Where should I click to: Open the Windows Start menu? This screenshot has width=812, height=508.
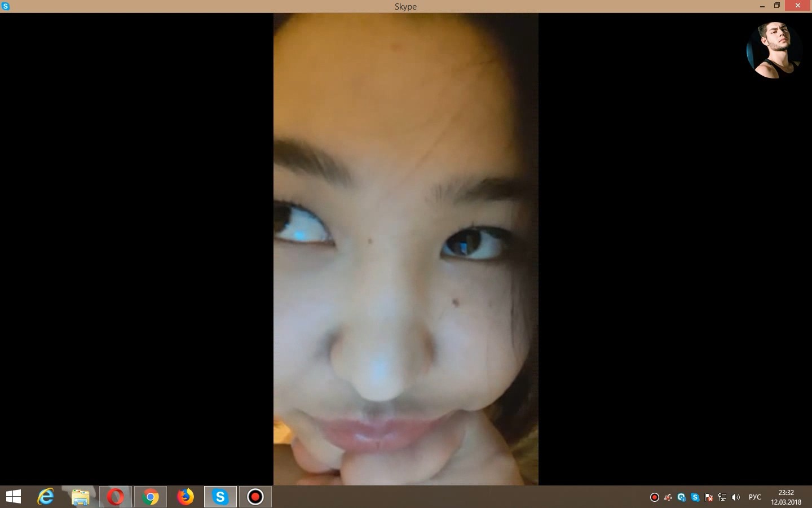14,497
